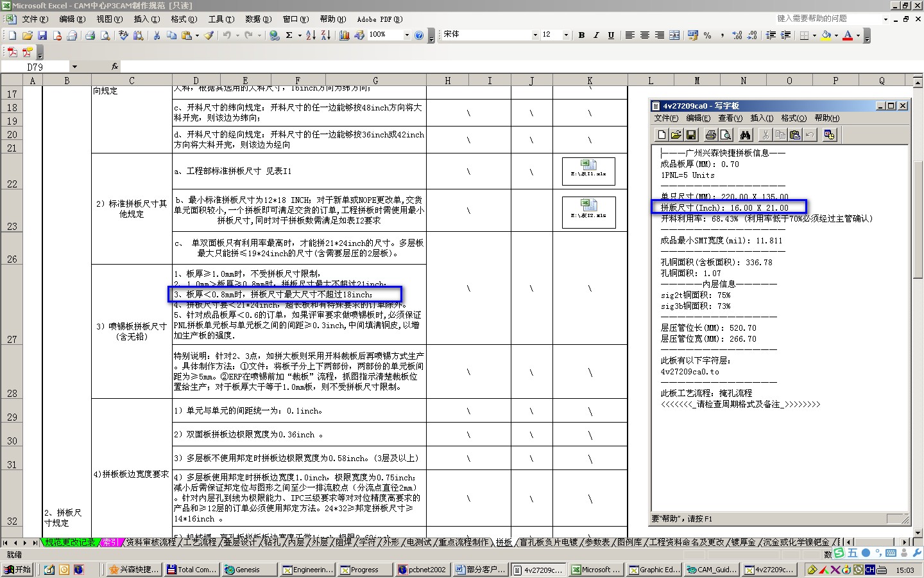Open embedded 表I1.xls object in row 22
The height and width of the screenshot is (578, 924).
(x=588, y=171)
